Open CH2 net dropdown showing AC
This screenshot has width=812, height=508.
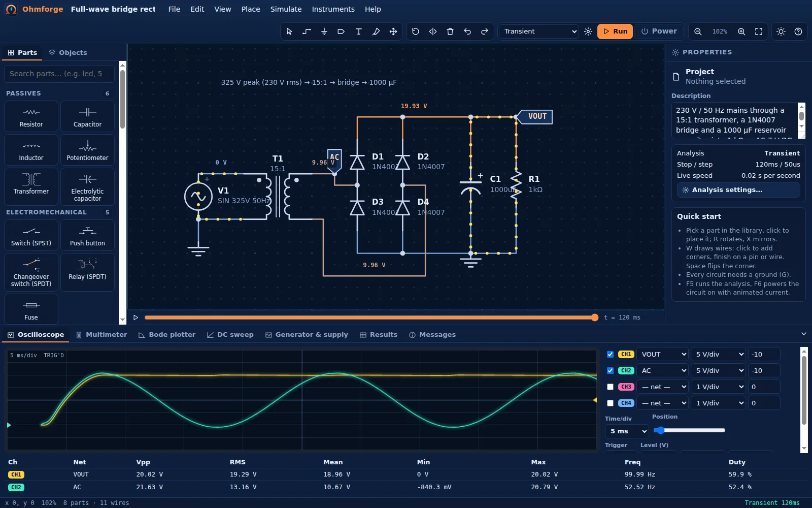click(663, 371)
